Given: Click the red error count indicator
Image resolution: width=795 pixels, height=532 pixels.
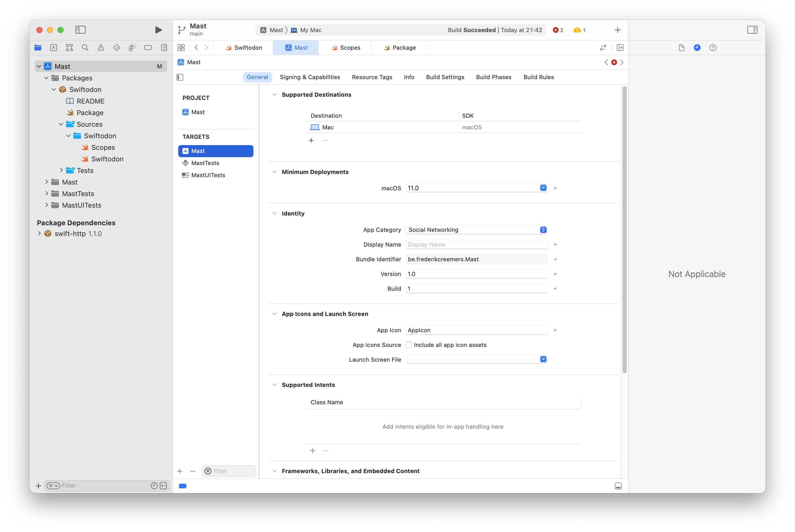Looking at the screenshot, I should [558, 30].
